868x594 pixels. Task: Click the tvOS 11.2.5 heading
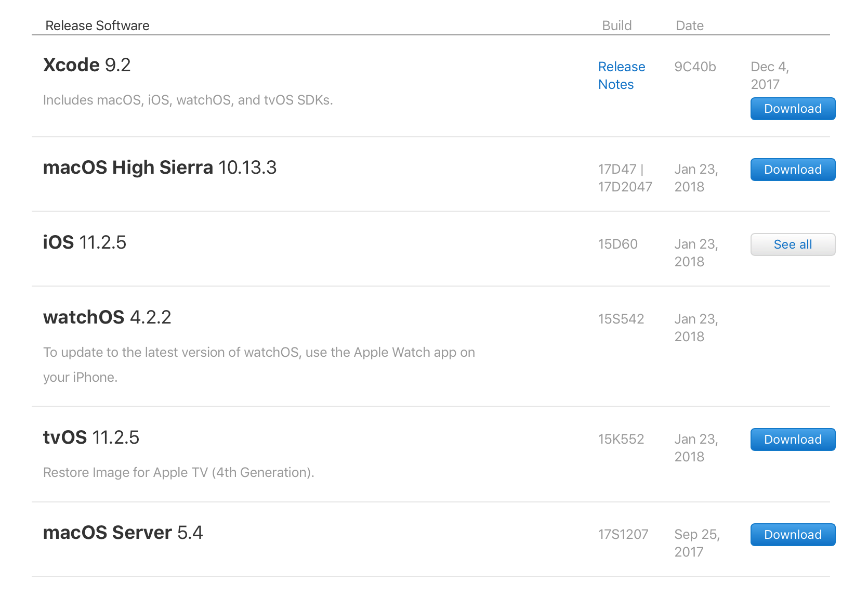(91, 437)
